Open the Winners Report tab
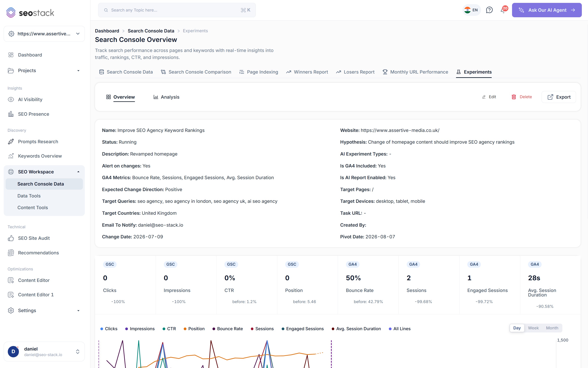The height and width of the screenshot is (368, 588). pos(307,72)
